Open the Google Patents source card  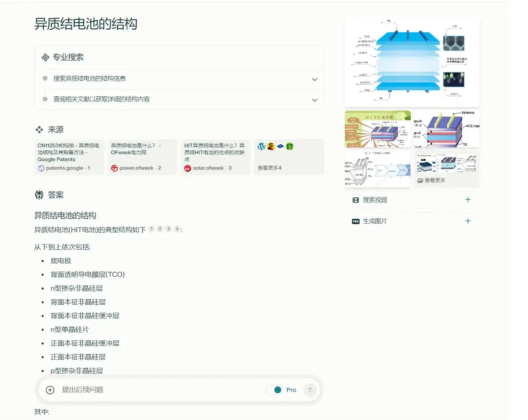68,157
